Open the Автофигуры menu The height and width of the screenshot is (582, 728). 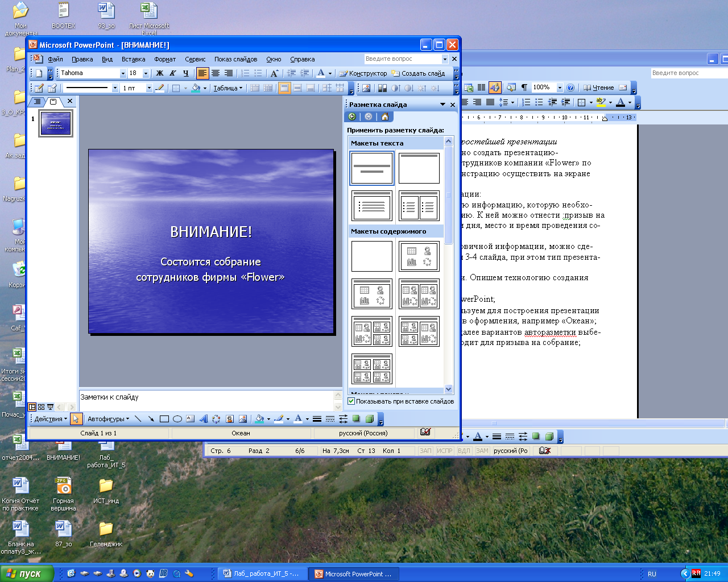click(108, 419)
